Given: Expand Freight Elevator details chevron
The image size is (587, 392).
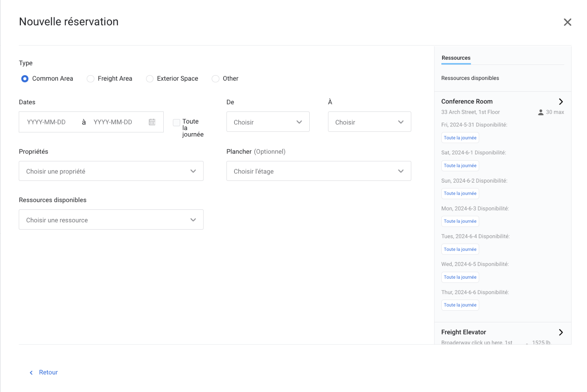Looking at the screenshot, I should tap(561, 332).
